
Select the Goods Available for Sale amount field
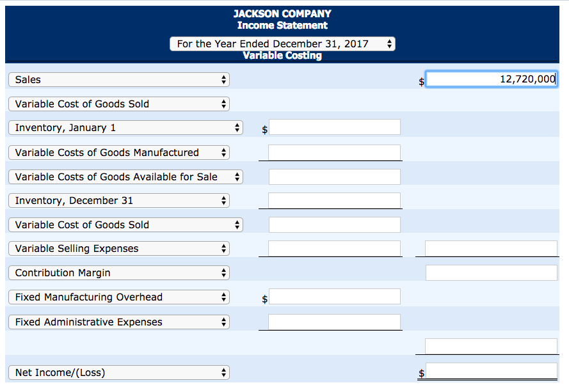[335, 176]
